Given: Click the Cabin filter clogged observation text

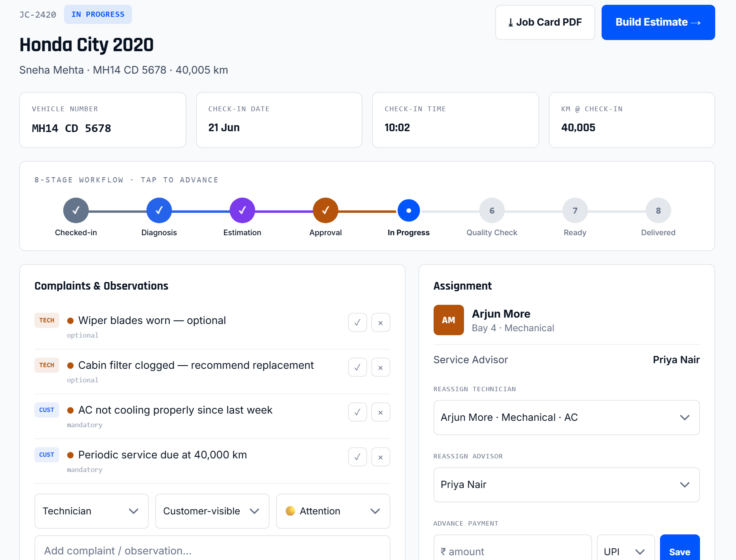Looking at the screenshot, I should coord(196,365).
